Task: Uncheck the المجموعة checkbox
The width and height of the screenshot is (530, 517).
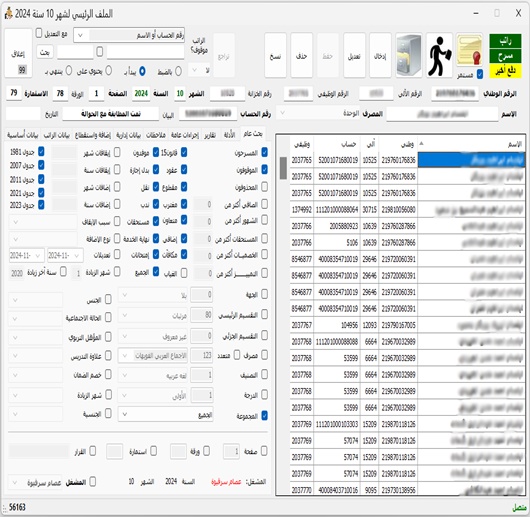Action: coord(264,415)
